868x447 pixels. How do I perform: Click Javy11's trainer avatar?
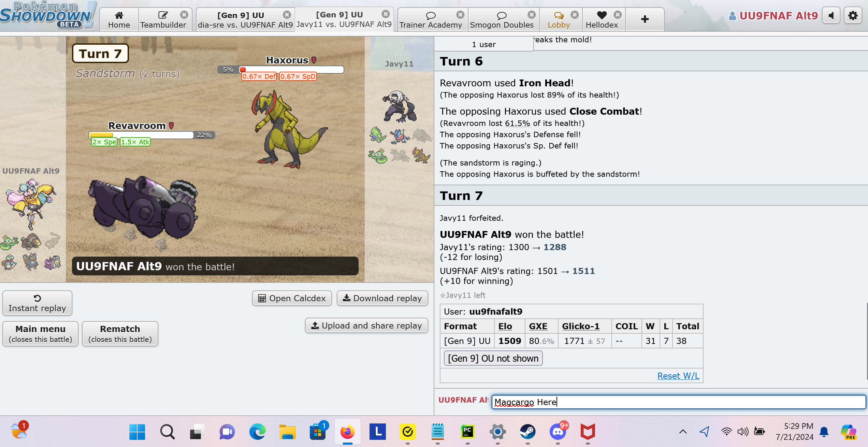tap(399, 106)
